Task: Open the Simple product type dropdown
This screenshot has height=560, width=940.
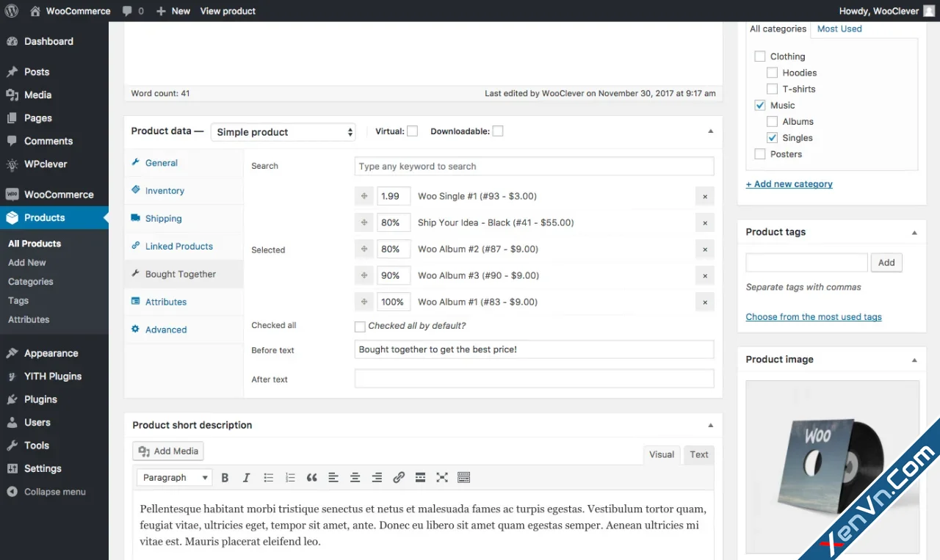Action: pyautogui.click(x=283, y=132)
